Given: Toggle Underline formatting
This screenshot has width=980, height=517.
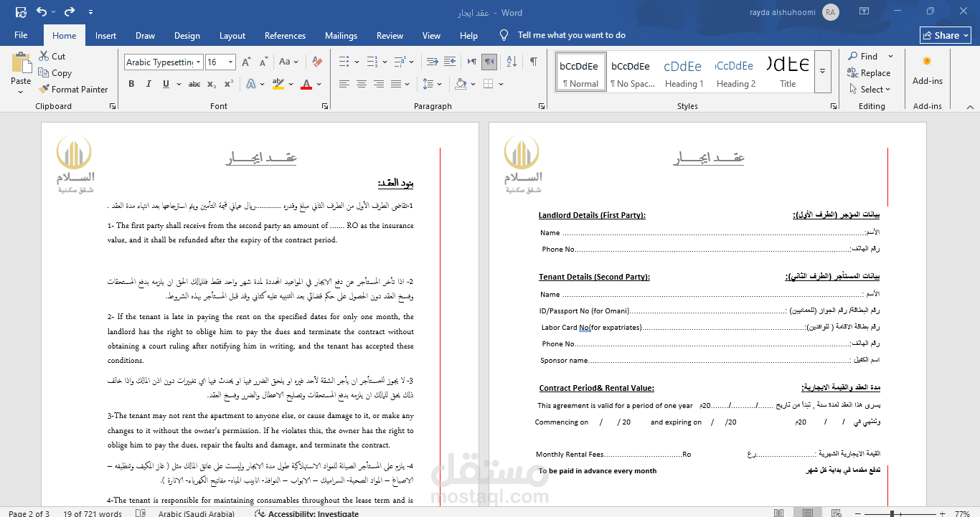Looking at the screenshot, I should [x=166, y=84].
